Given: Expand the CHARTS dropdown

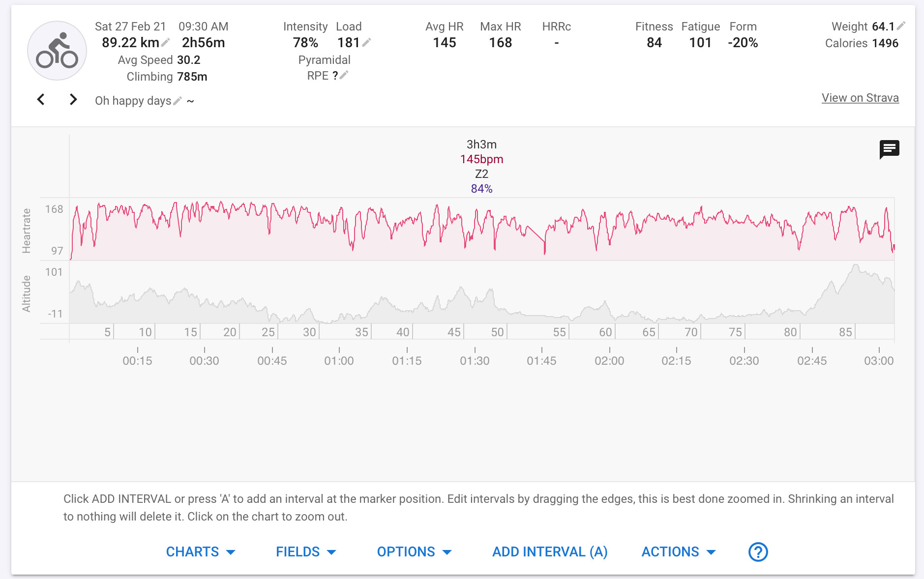Looking at the screenshot, I should [x=201, y=551].
